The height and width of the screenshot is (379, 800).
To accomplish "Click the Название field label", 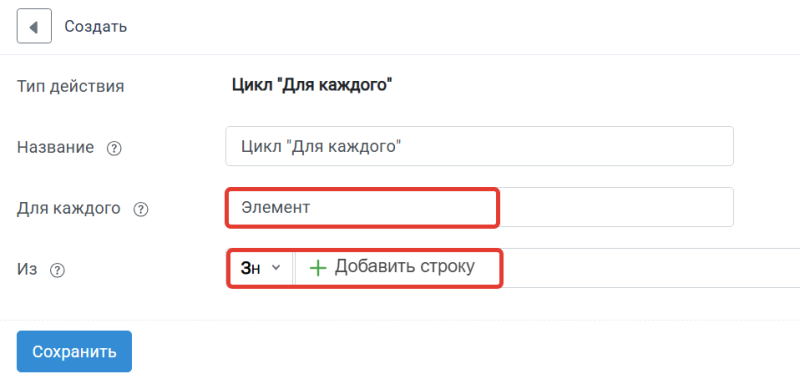I will coord(56,148).
